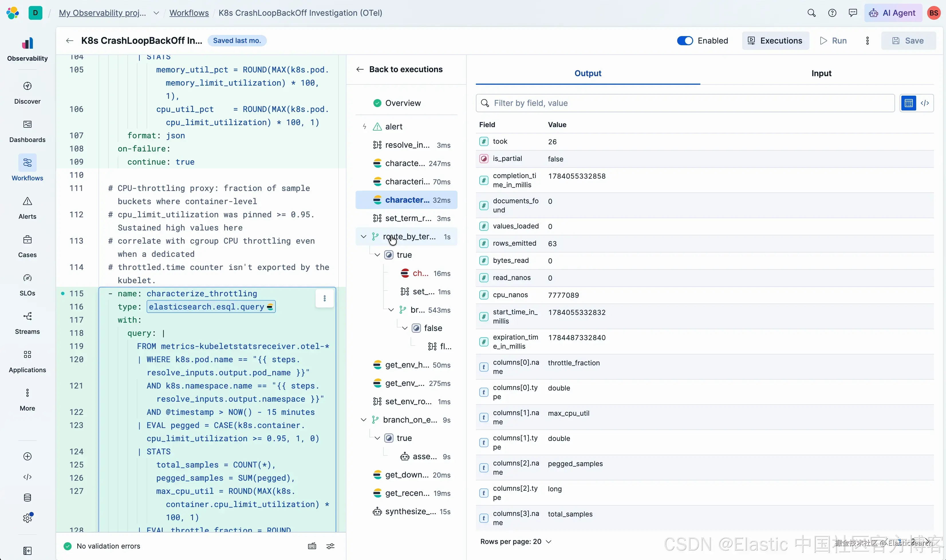Open the project name dropdown chevron
The height and width of the screenshot is (560, 946).
(156, 13)
